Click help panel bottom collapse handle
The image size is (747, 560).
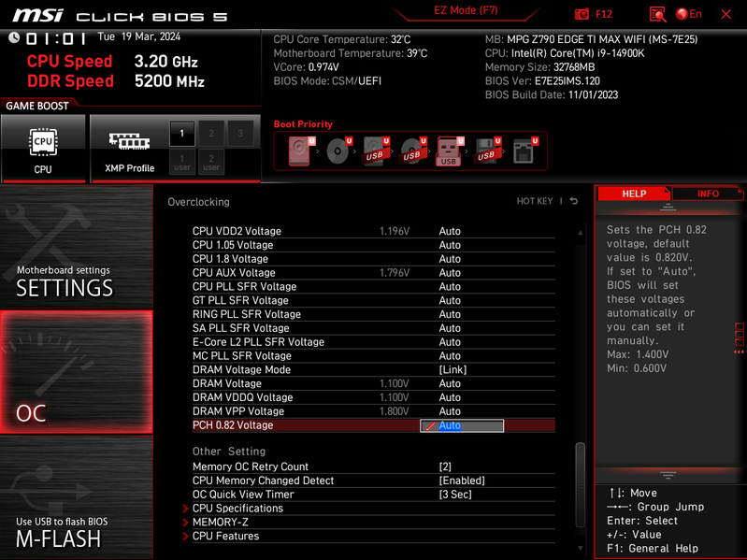tap(668, 475)
